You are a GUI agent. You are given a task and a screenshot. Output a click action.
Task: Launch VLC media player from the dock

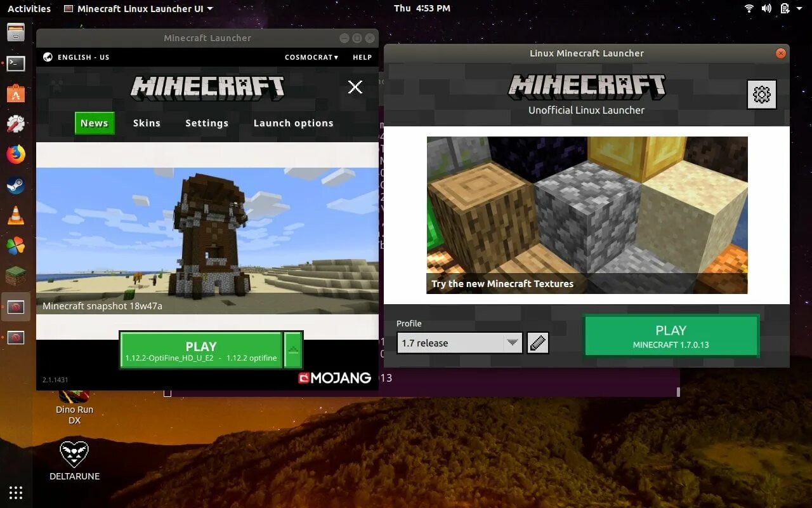click(x=16, y=216)
